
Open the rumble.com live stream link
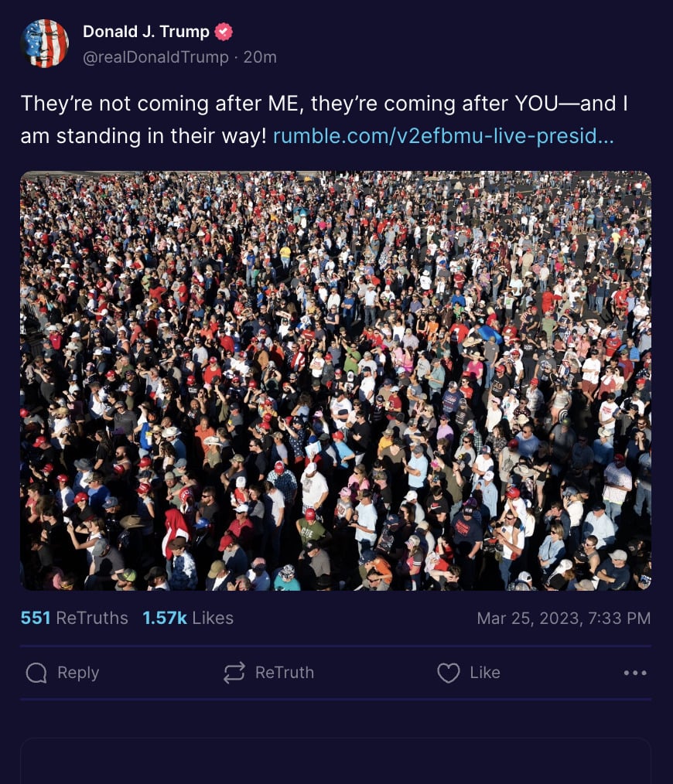coord(443,136)
